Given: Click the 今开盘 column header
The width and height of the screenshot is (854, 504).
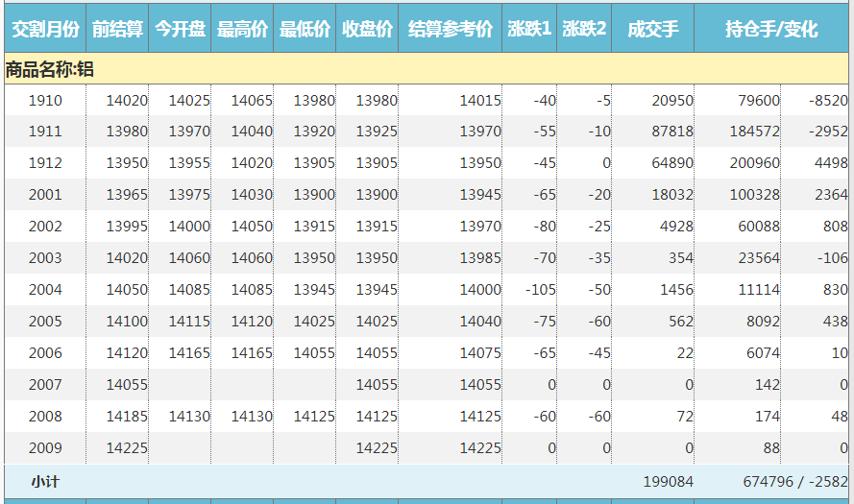Looking at the screenshot, I should click(180, 30).
